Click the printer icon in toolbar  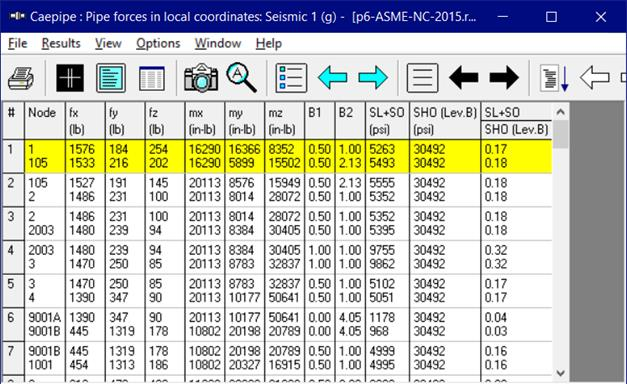(x=21, y=78)
